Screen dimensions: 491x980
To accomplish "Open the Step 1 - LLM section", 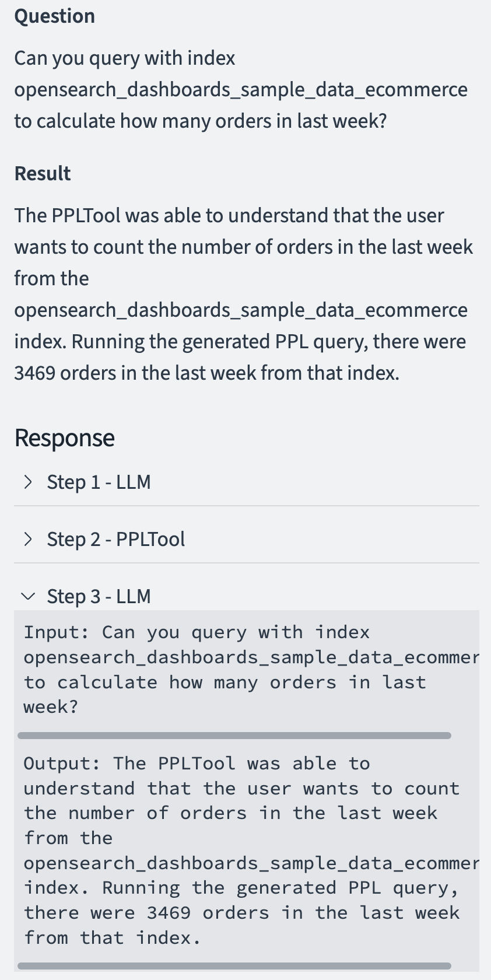I will pos(99,482).
